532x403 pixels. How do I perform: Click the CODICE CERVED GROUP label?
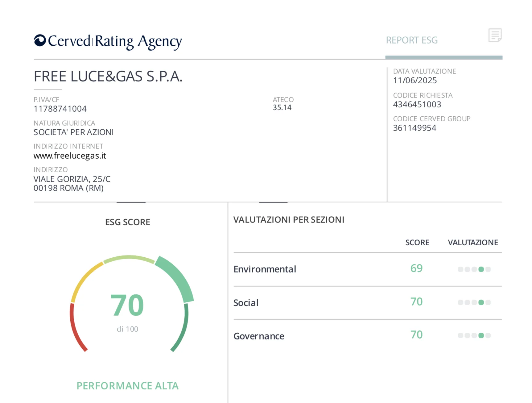(x=432, y=119)
